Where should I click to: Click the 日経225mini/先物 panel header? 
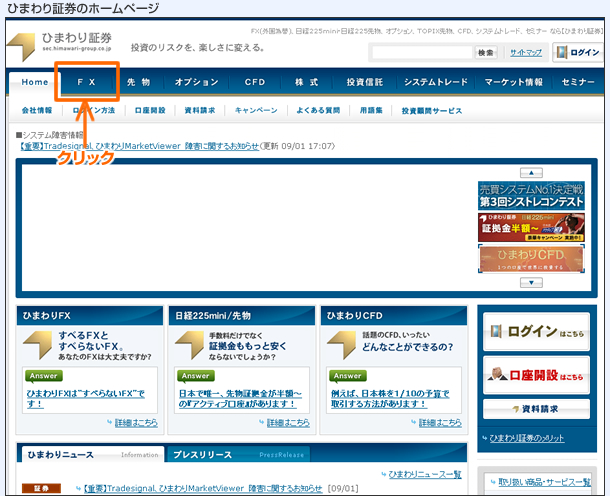242,315
